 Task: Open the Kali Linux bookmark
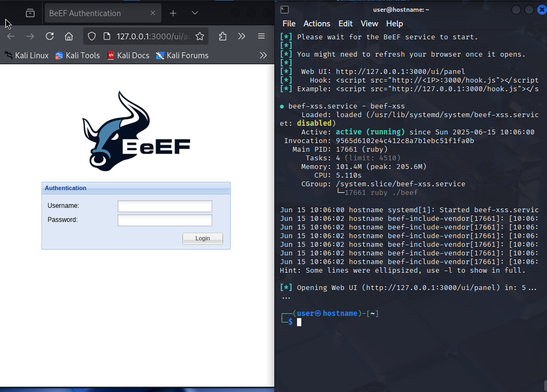[26, 56]
